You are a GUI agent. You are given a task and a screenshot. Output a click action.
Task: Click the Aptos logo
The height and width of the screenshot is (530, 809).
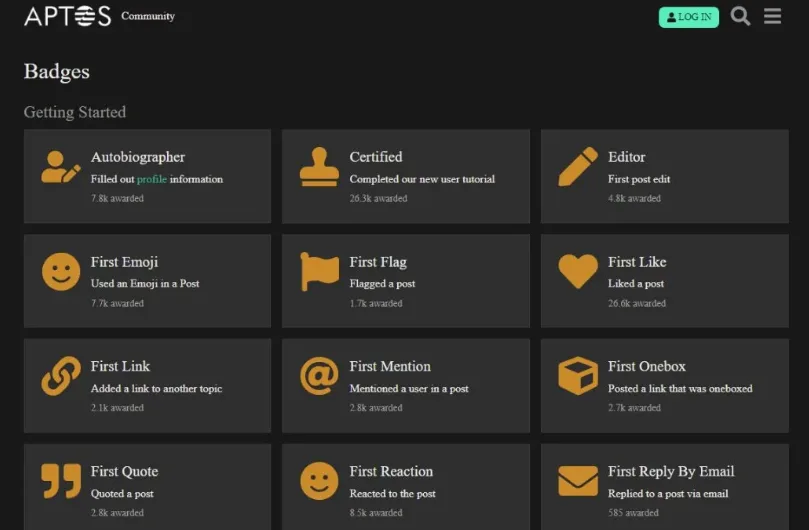point(68,16)
